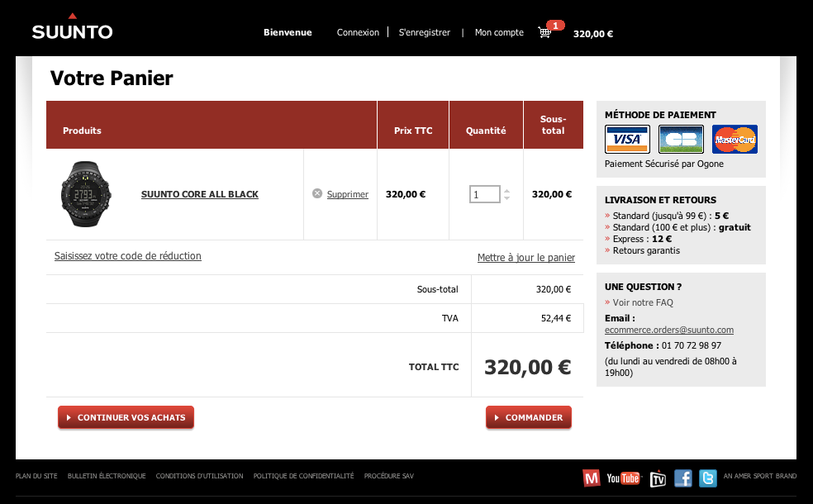The image size is (813, 504).
Task: Click the MasterCard logo
Action: click(735, 139)
